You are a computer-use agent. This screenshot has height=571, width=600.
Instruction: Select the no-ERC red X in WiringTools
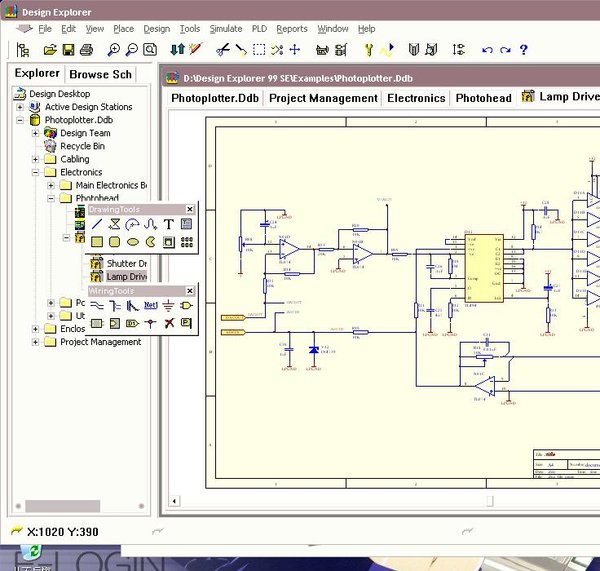169,323
